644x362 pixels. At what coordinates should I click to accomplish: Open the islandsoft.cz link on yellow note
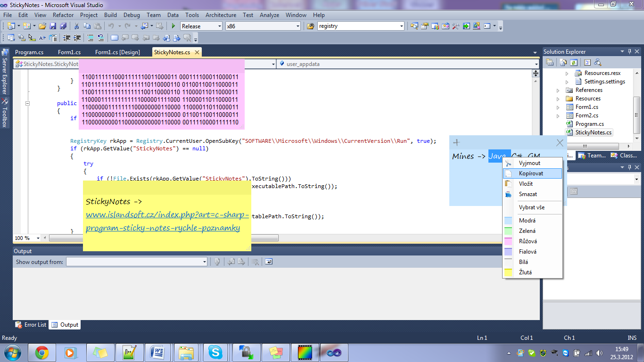[167, 222]
